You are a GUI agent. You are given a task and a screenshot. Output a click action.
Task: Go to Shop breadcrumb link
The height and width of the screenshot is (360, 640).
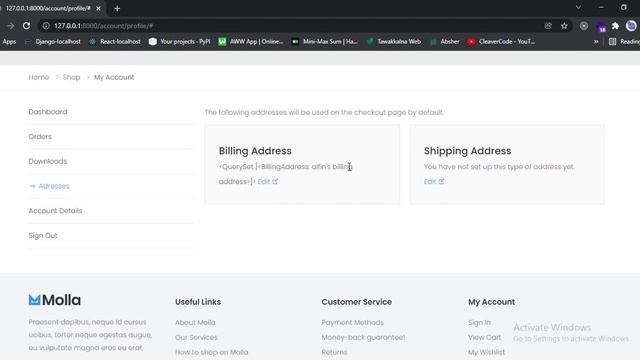[71, 77]
